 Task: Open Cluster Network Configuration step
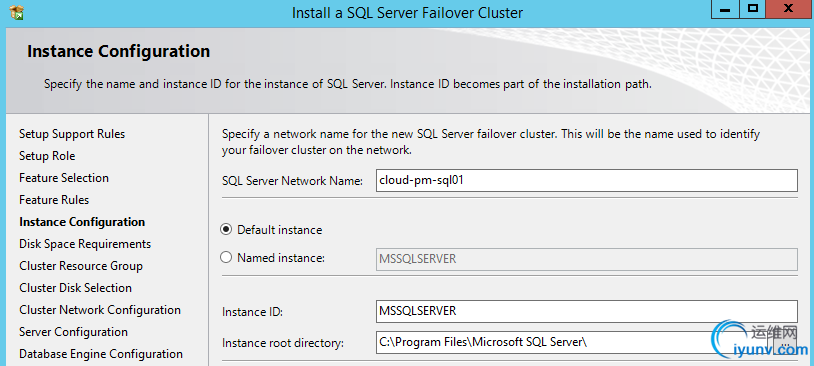100,310
